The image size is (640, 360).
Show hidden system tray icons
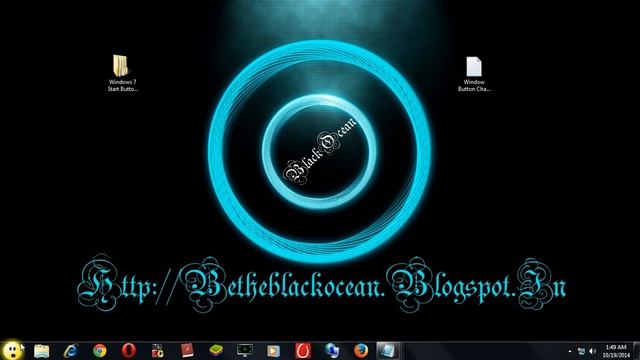pos(570,351)
